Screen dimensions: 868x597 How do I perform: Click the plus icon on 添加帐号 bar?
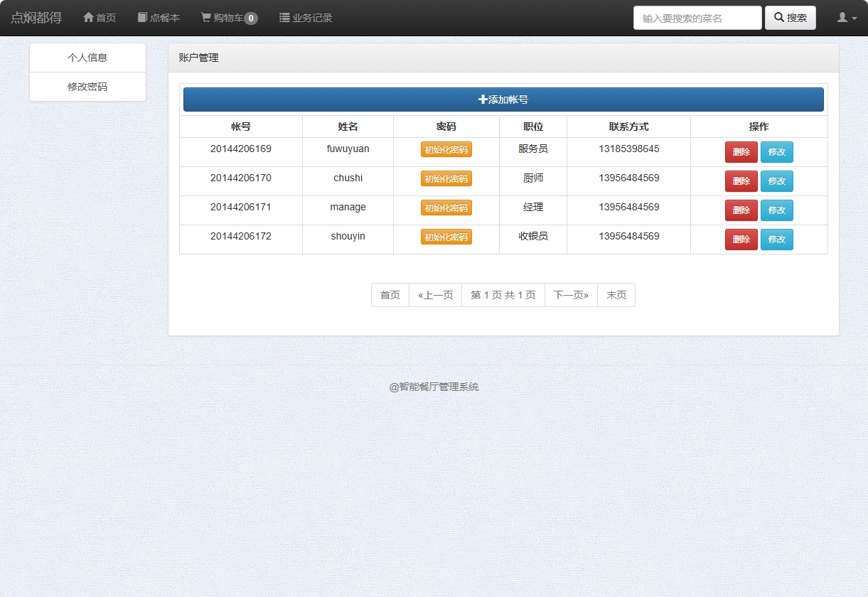coord(481,99)
